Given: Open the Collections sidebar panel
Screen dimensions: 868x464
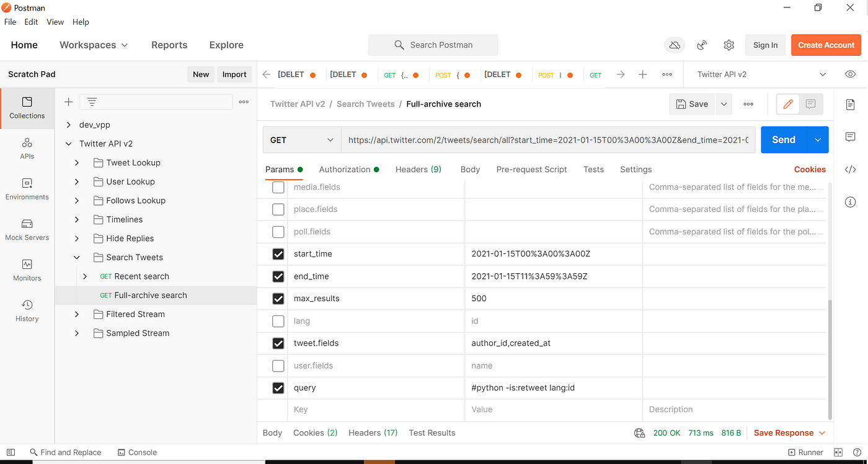Looking at the screenshot, I should tap(27, 108).
